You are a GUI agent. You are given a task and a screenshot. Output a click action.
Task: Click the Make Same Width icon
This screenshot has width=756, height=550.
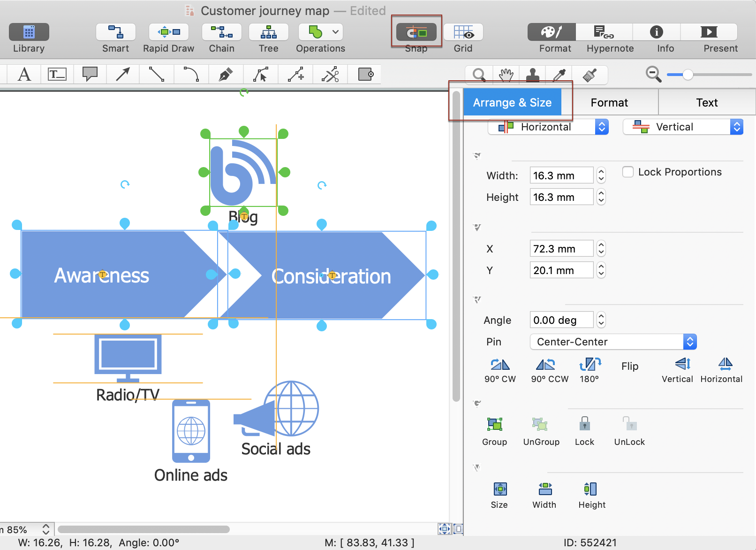point(544,489)
